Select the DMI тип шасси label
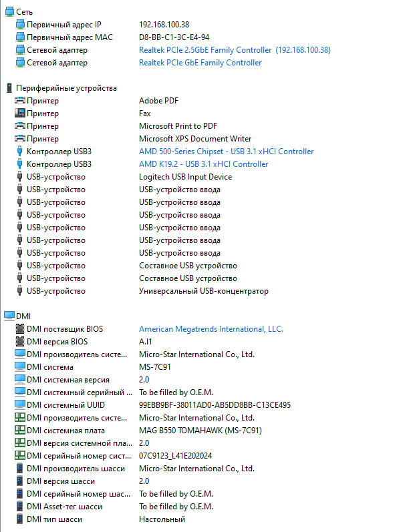The image size is (419, 532). pyautogui.click(x=54, y=519)
